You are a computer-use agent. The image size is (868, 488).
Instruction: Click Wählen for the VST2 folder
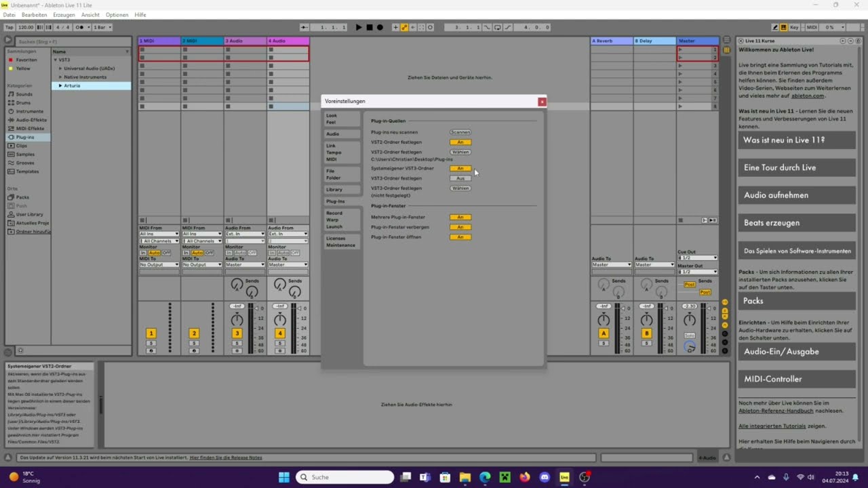pyautogui.click(x=460, y=152)
